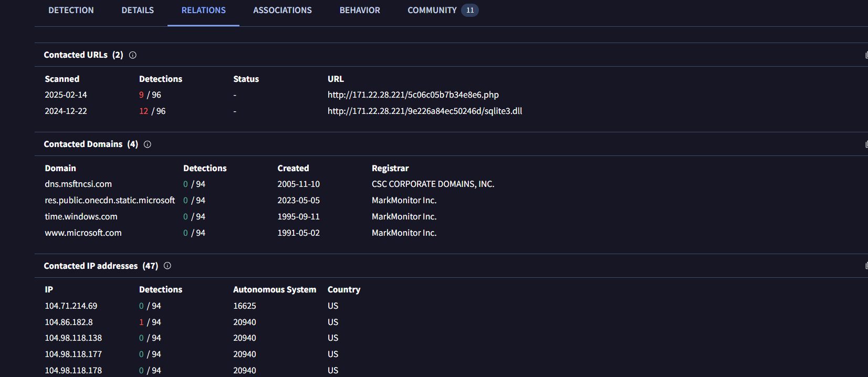Open the Behavior tab

(x=360, y=11)
